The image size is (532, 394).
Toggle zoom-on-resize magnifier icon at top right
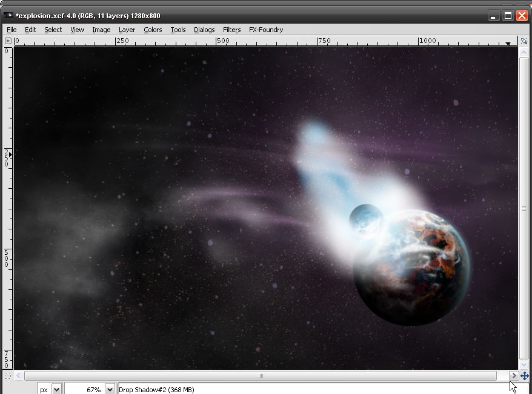tap(524, 41)
